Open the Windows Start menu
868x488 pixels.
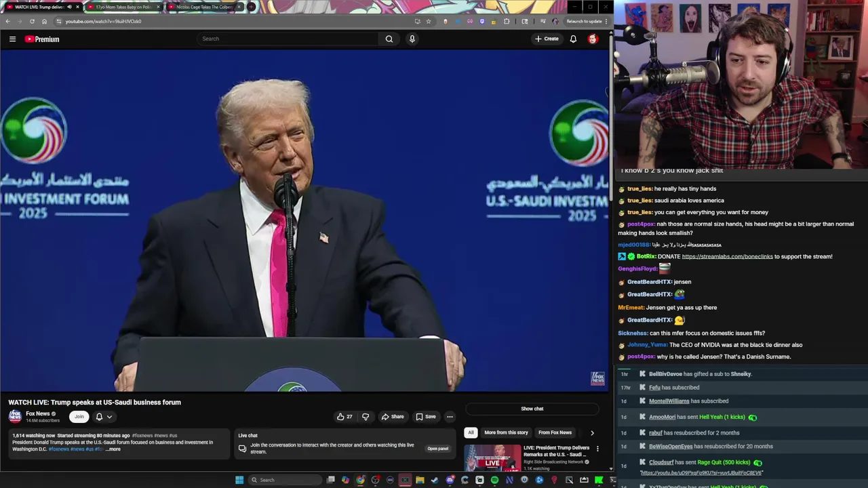(239, 480)
